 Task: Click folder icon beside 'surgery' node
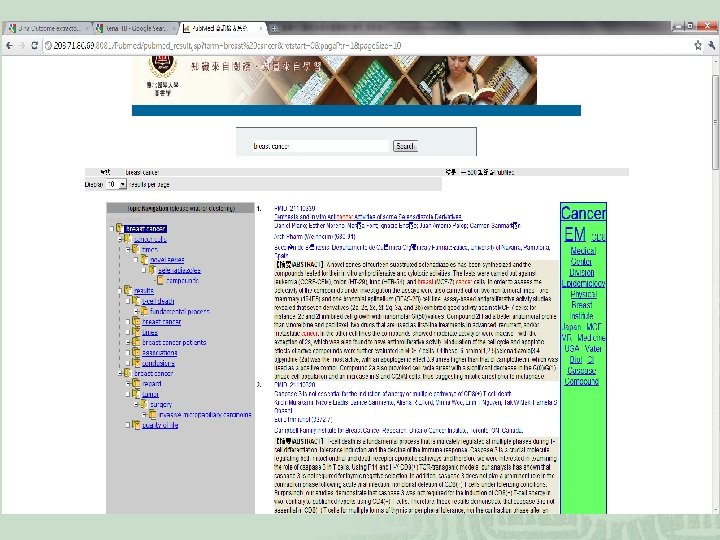(144, 404)
